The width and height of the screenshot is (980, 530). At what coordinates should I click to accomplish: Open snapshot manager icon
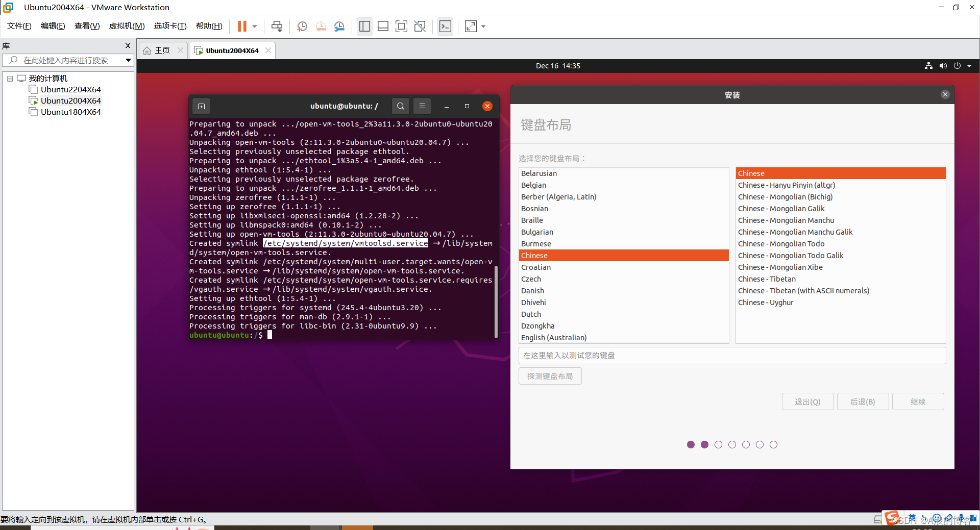pos(339,26)
